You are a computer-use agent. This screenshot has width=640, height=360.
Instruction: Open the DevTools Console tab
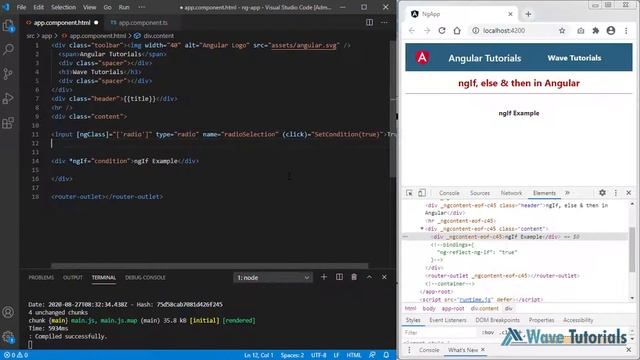(x=449, y=193)
